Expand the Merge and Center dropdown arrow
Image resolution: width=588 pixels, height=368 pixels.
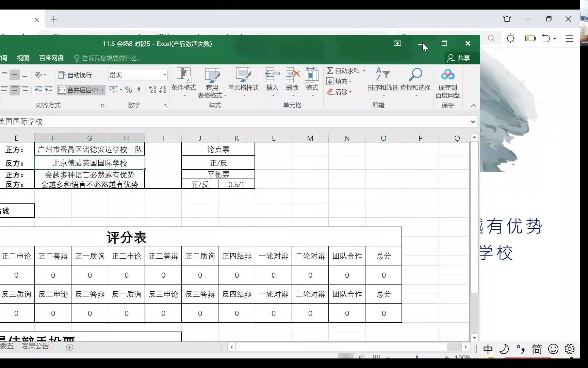102,90
